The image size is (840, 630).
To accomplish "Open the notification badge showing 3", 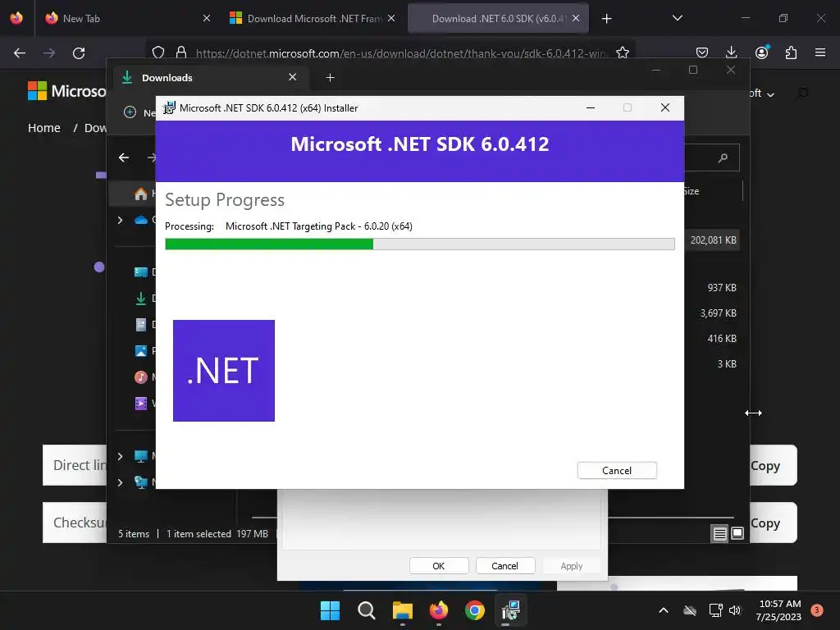I will pyautogui.click(x=817, y=609).
